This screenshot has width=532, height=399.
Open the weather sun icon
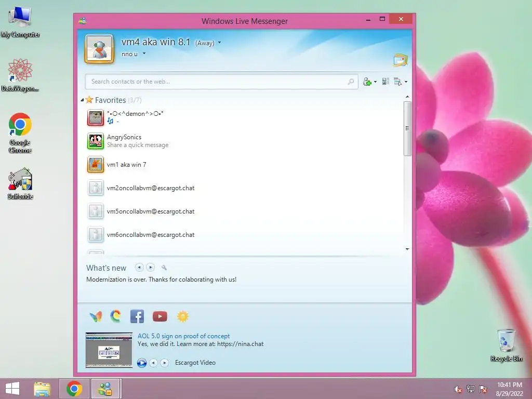pos(182,316)
